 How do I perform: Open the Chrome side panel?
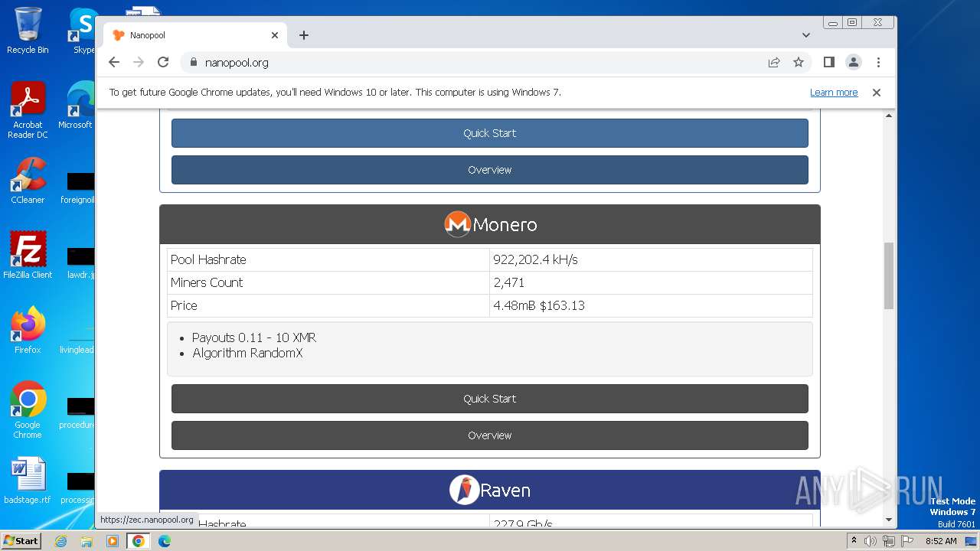click(829, 63)
